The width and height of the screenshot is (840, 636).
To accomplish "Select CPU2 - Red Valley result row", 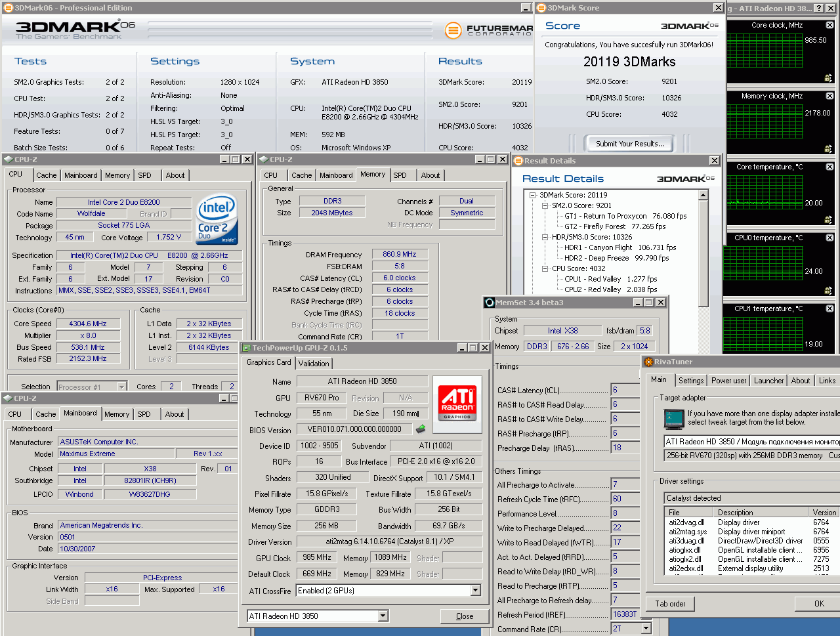I will (x=610, y=289).
